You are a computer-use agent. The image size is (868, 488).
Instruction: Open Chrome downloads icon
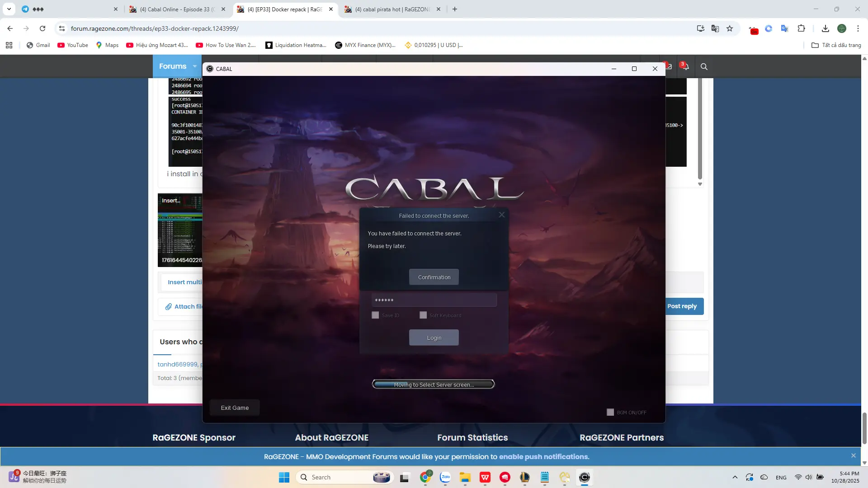(x=826, y=28)
